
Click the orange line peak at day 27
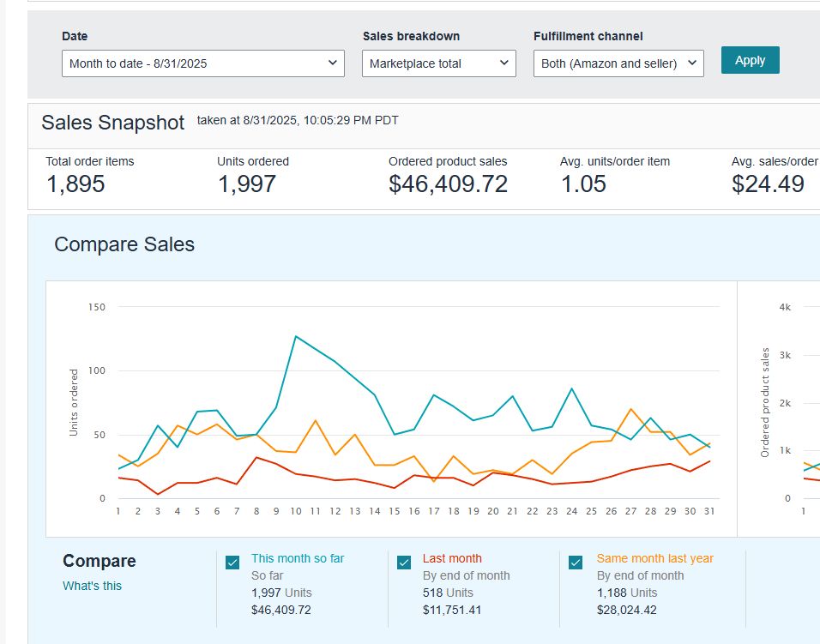point(631,409)
